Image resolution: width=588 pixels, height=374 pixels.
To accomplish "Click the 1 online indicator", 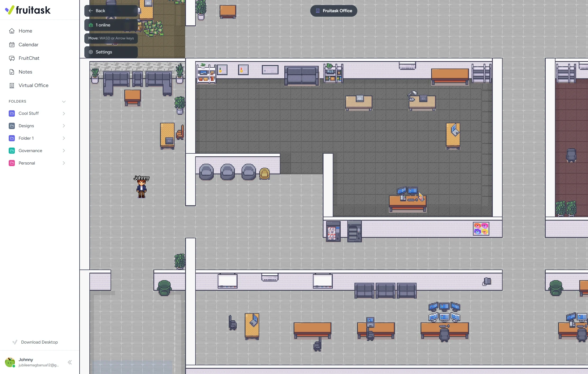I will point(111,25).
